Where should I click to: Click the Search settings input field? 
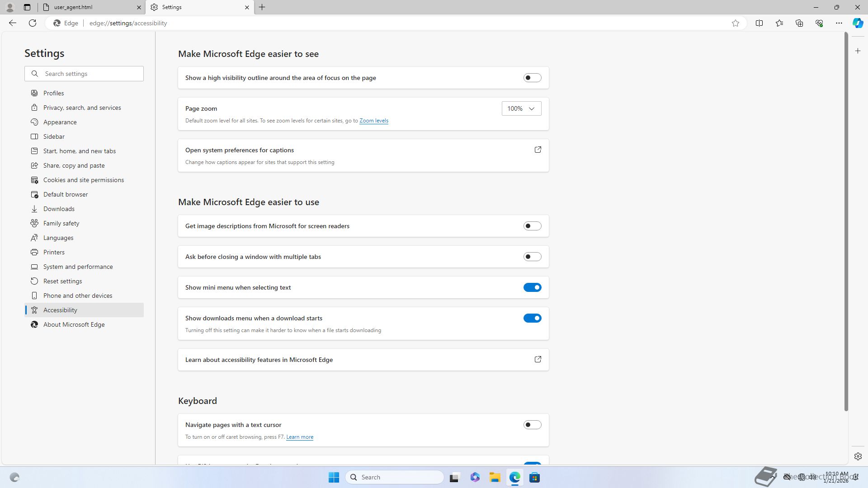pyautogui.click(x=90, y=74)
